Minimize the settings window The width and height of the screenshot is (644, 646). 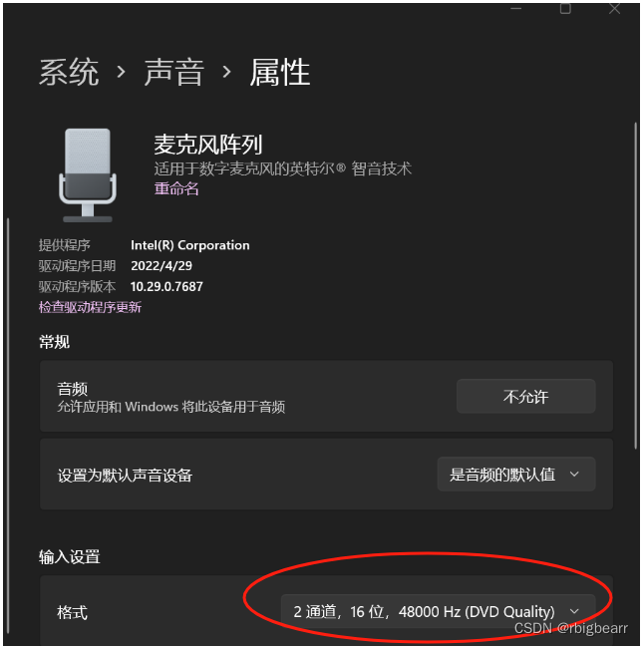click(x=515, y=8)
